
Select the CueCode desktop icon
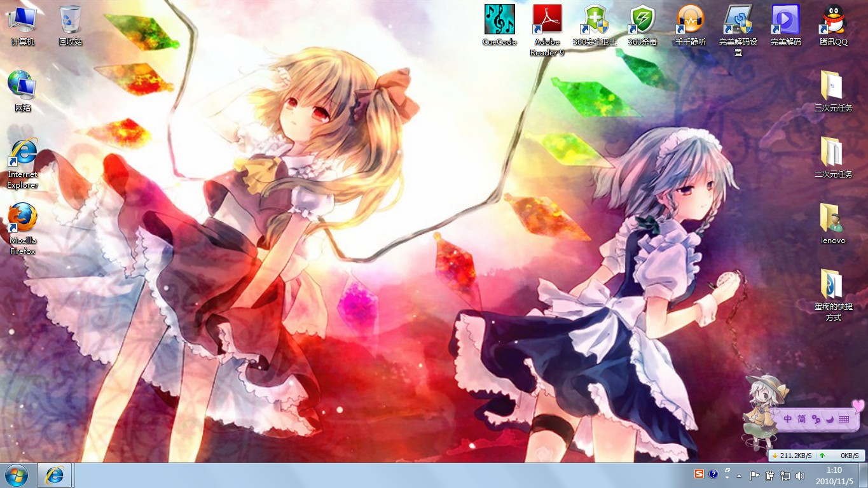click(500, 24)
